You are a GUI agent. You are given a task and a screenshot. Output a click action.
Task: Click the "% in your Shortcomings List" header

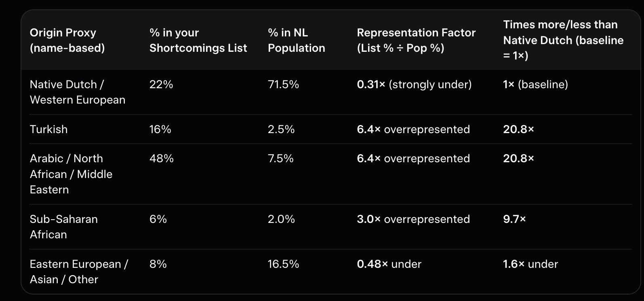[x=198, y=40]
